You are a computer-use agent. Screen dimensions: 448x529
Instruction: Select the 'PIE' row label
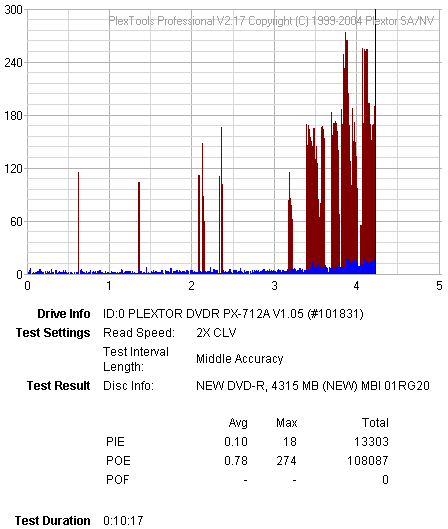click(115, 442)
